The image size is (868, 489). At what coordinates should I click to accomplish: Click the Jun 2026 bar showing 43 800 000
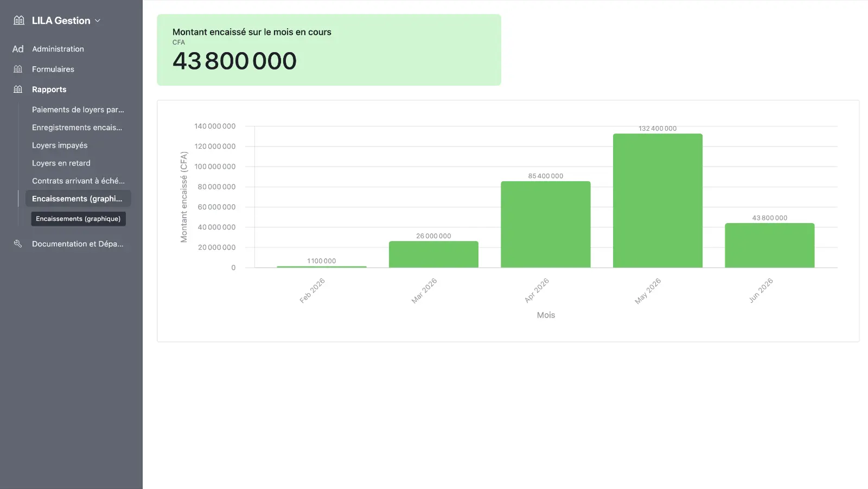click(770, 245)
